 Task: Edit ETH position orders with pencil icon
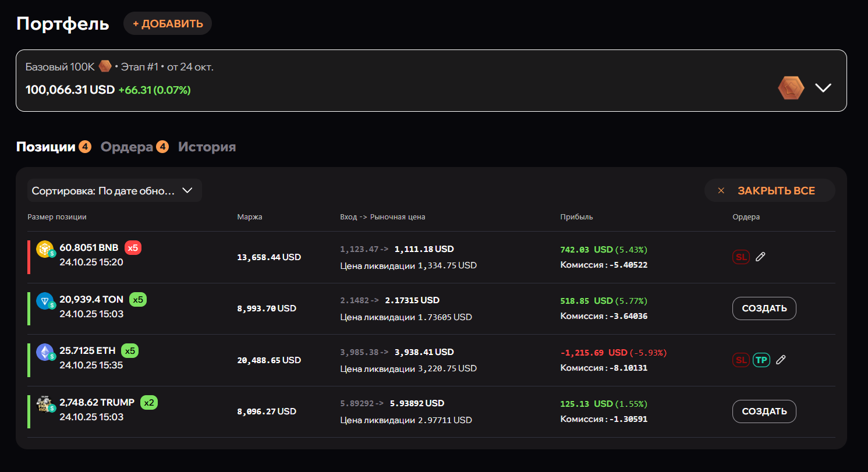(x=781, y=360)
